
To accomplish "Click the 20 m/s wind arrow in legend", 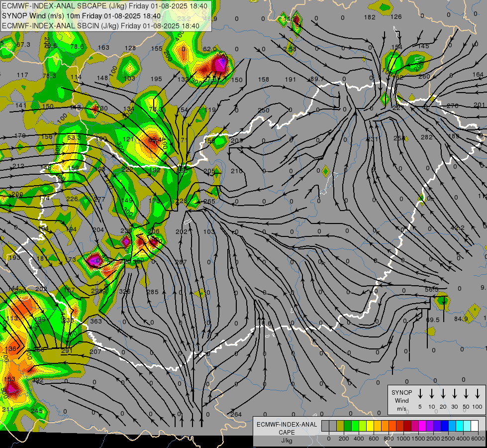I will 443,394.
